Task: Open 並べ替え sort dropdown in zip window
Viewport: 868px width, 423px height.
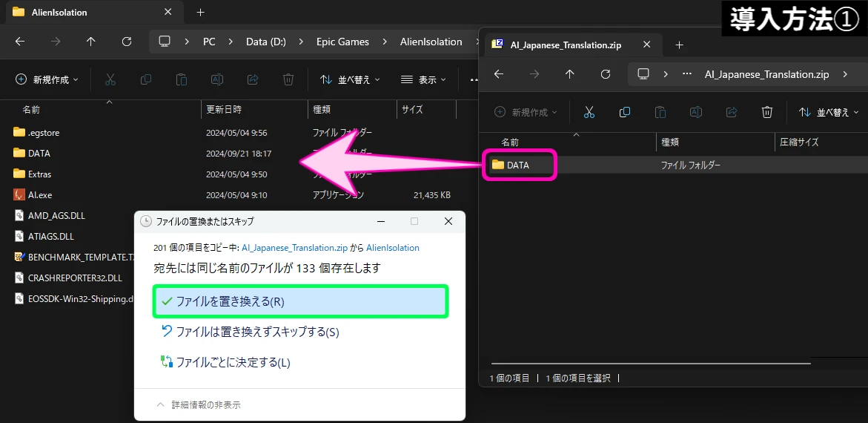Action: (829, 112)
